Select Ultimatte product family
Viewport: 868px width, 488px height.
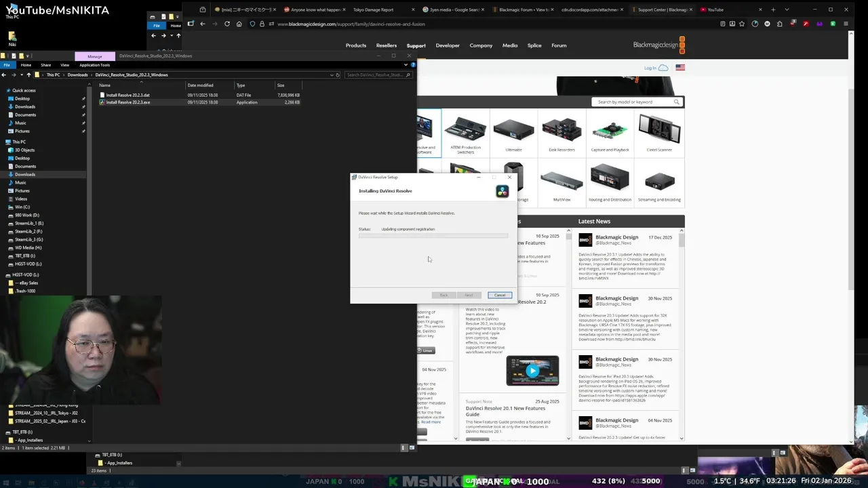(513, 134)
